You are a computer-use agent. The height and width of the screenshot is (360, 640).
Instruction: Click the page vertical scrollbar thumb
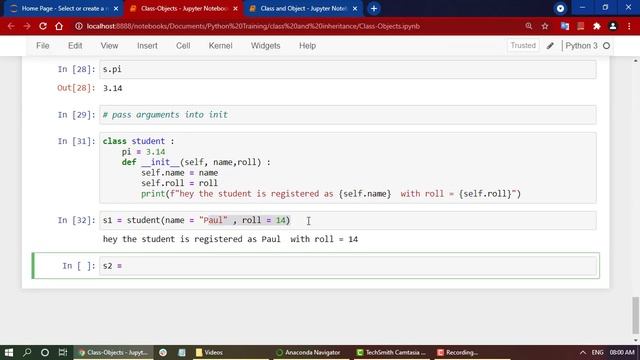click(636, 315)
